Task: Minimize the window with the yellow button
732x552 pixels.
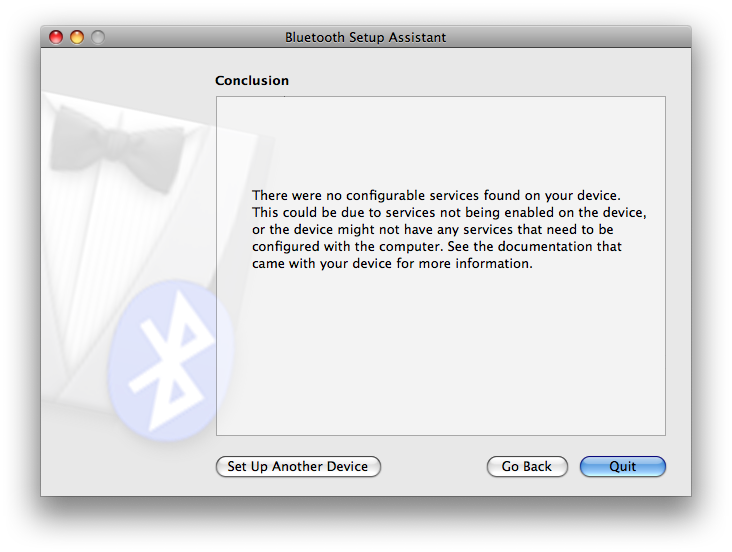Action: click(77, 37)
